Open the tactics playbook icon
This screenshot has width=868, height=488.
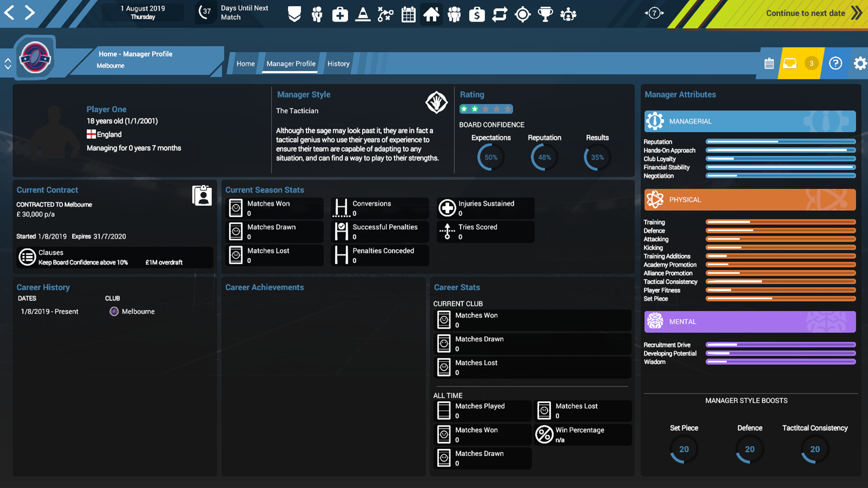(385, 14)
